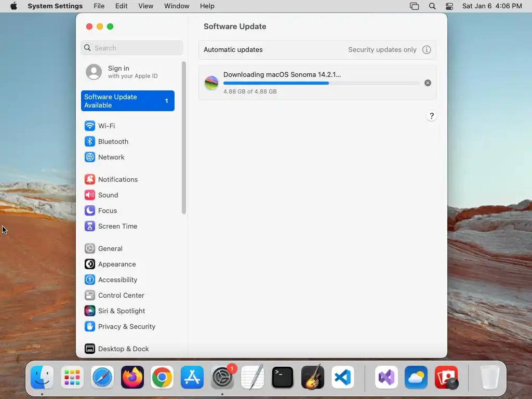Image resolution: width=532 pixels, height=399 pixels.
Task: Select Software Update Available item
Action: [x=128, y=101]
